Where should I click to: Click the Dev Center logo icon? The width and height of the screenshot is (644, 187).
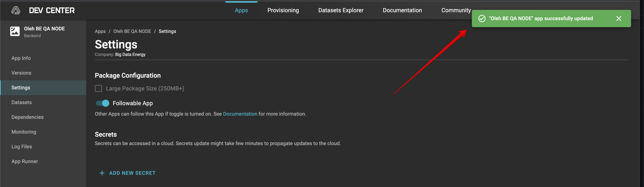[16, 10]
